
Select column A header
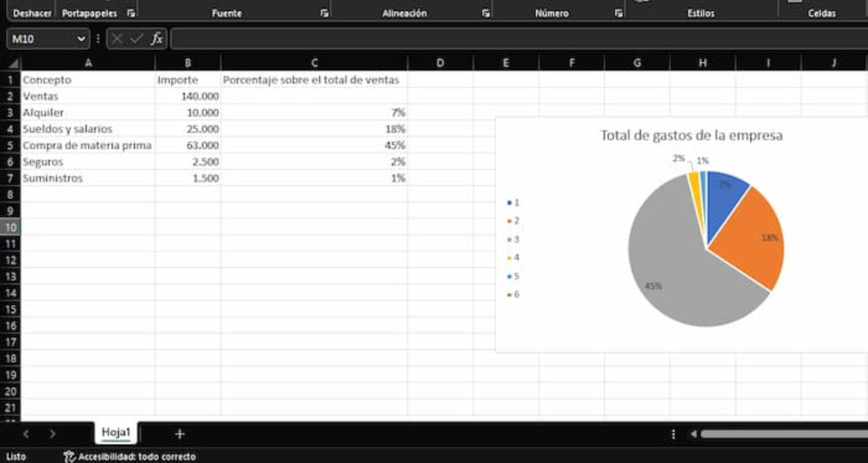coord(88,63)
